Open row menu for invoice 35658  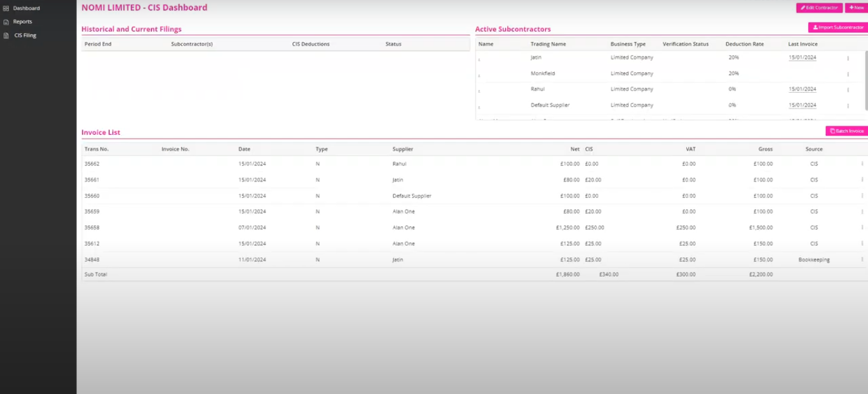pyautogui.click(x=862, y=228)
